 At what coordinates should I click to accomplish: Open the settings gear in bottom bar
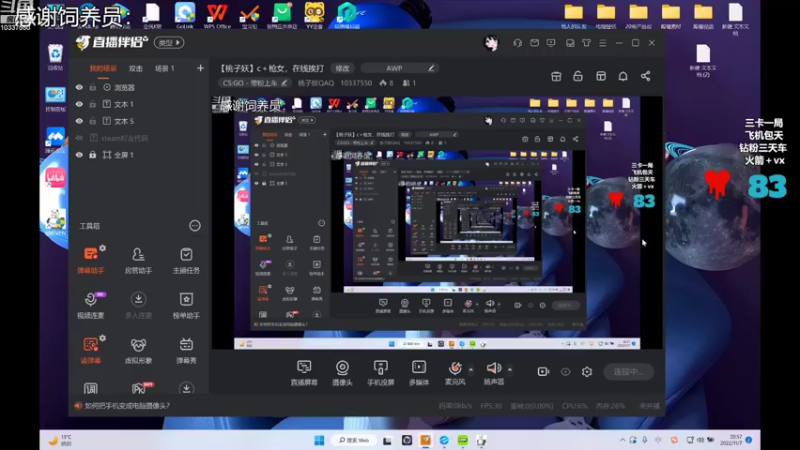(587, 371)
